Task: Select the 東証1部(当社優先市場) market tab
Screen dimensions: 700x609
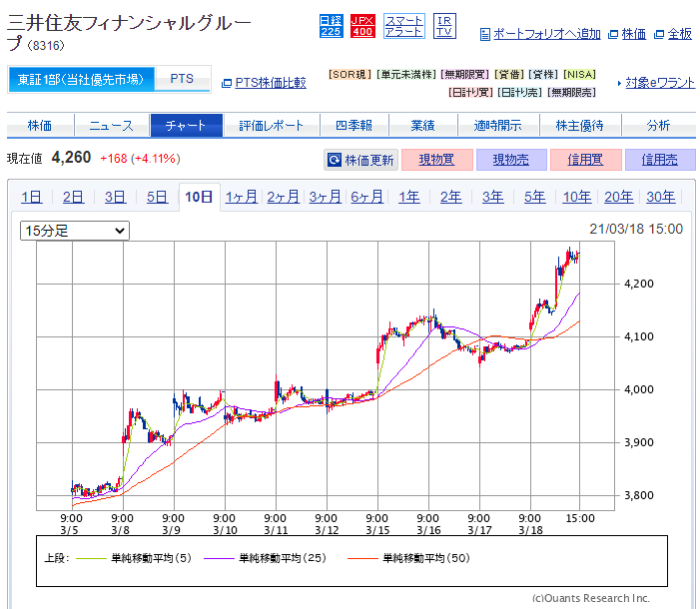Action: pos(81,80)
